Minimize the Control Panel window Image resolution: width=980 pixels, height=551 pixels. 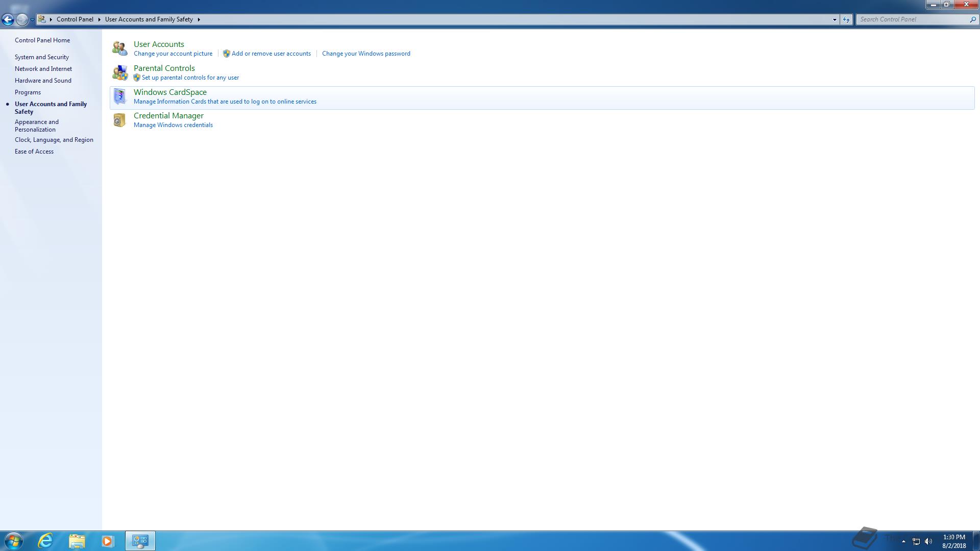934,4
